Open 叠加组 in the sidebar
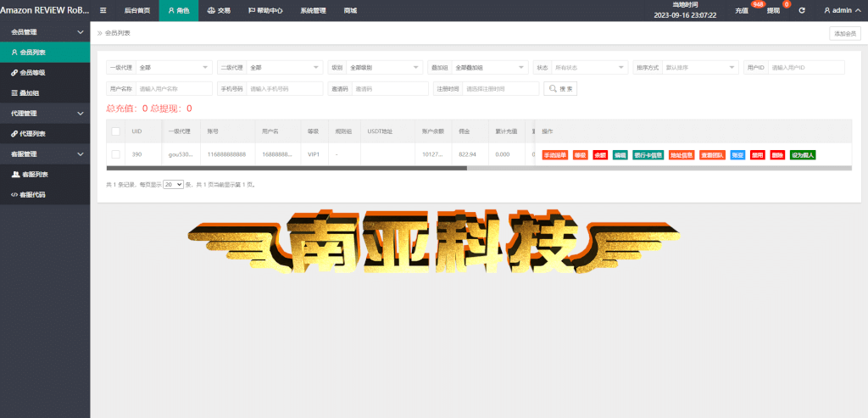Image resolution: width=868 pixels, height=418 pixels. click(45, 93)
